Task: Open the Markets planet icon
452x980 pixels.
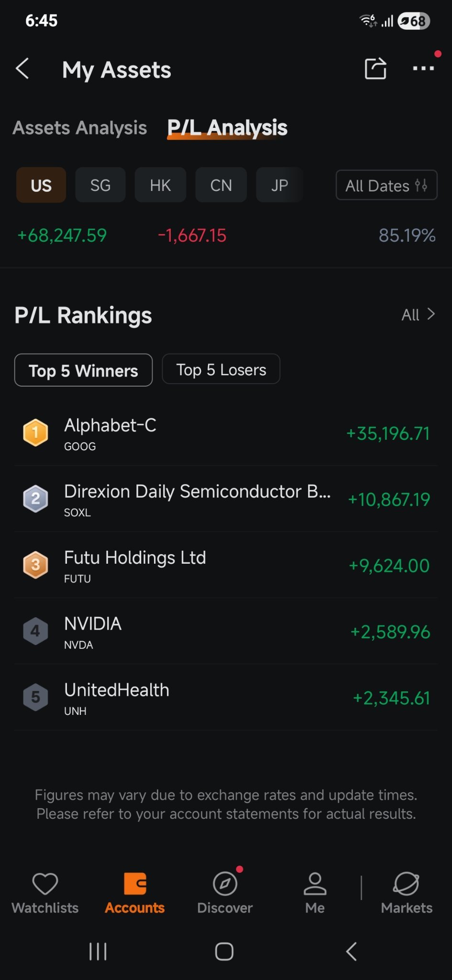Action: click(x=406, y=883)
